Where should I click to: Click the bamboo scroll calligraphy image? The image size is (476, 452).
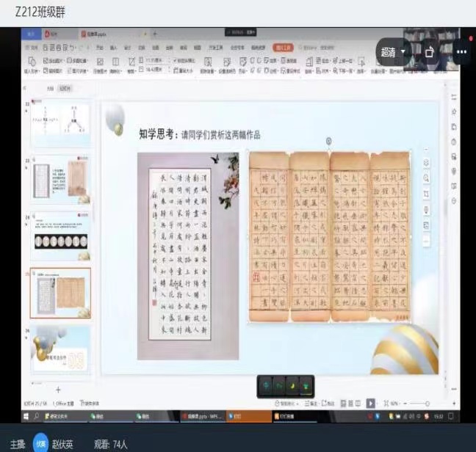(330, 236)
